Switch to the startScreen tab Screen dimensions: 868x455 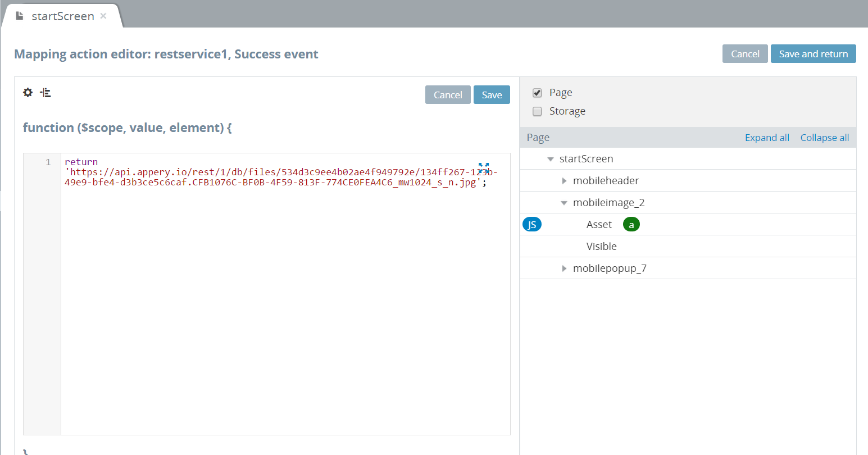[x=62, y=16]
